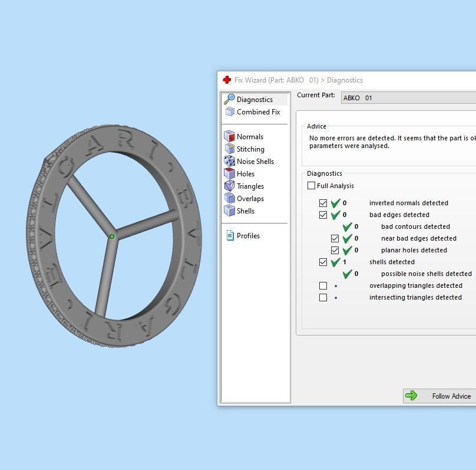476x470 pixels.
Task: Click the green point marker at ring hub
Action: tap(112, 236)
